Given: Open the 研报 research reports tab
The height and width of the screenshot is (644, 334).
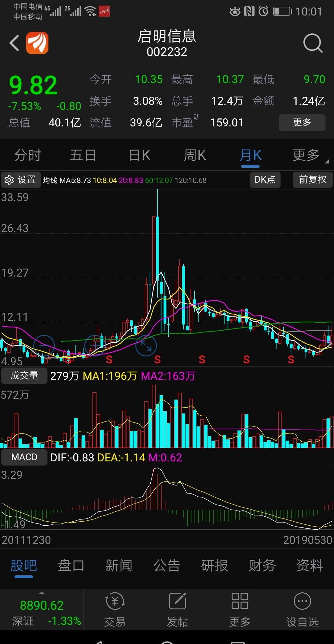Looking at the screenshot, I should click(x=214, y=566).
